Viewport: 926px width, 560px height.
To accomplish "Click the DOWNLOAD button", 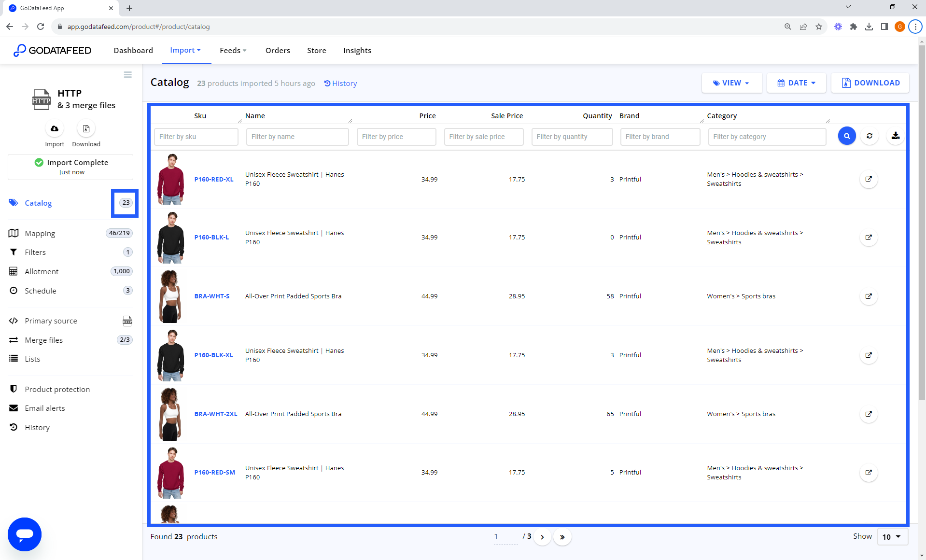I will coord(870,83).
